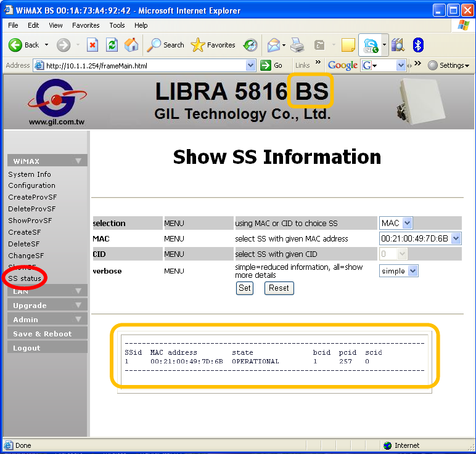The image size is (476, 454).
Task: Open the Tools menu
Action: (117, 25)
